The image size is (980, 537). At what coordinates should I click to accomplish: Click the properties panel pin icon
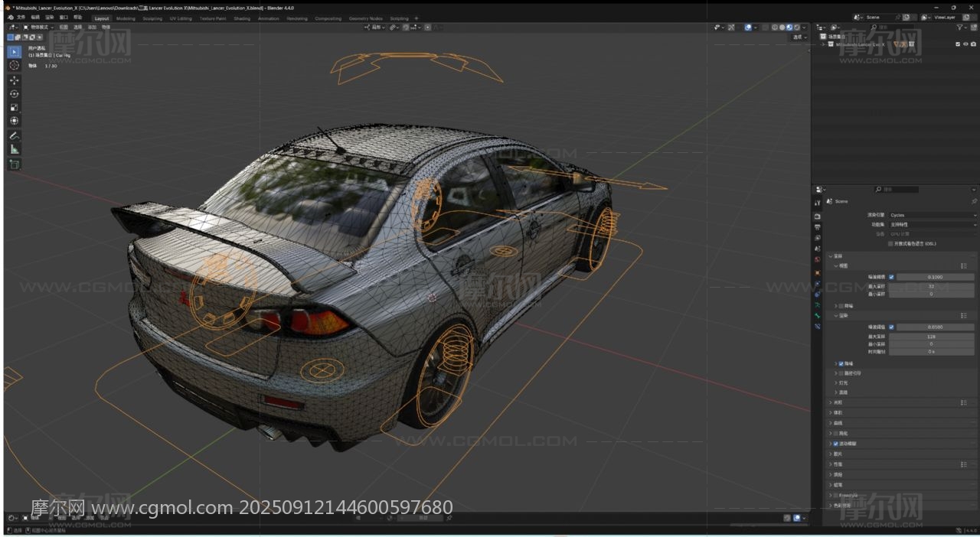tap(974, 201)
